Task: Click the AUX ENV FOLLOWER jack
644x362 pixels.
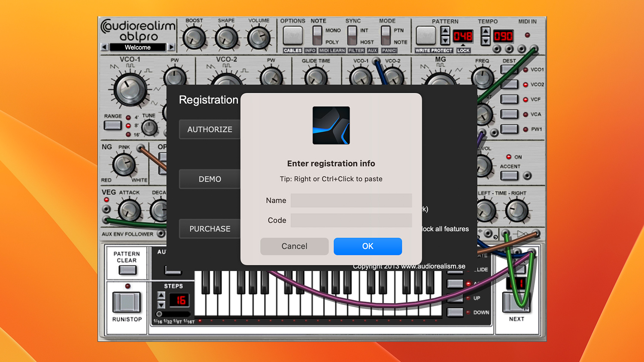Action: pos(161,234)
